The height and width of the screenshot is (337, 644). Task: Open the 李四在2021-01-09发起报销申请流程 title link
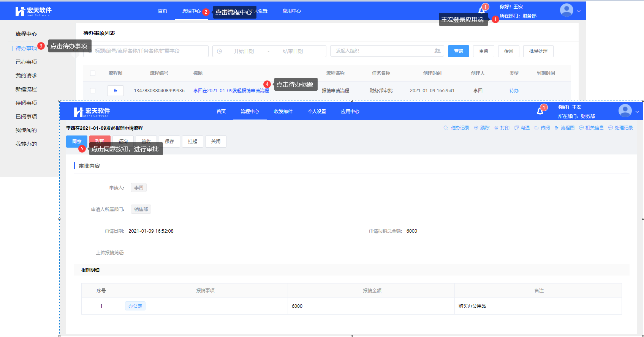coord(231,91)
